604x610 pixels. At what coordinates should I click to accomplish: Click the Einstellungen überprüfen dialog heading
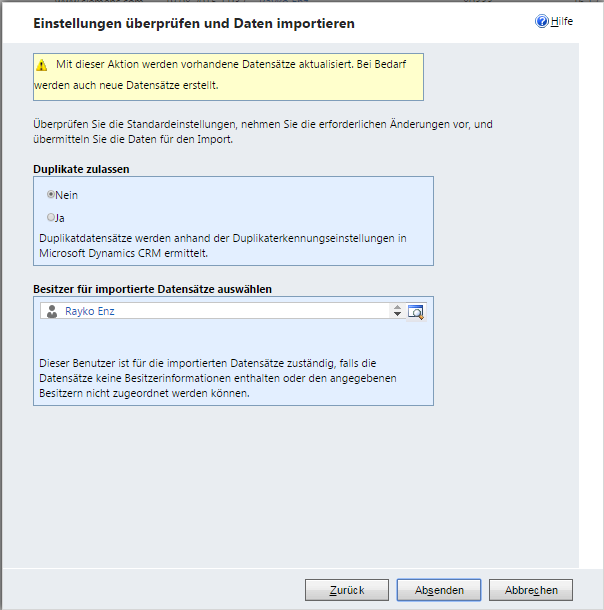coord(194,23)
